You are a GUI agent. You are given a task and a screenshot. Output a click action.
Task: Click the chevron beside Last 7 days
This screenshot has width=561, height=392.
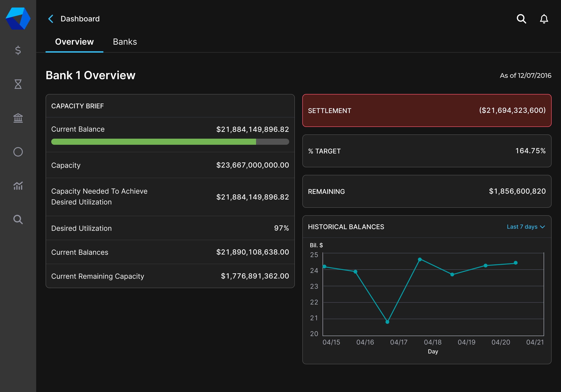[543, 227]
